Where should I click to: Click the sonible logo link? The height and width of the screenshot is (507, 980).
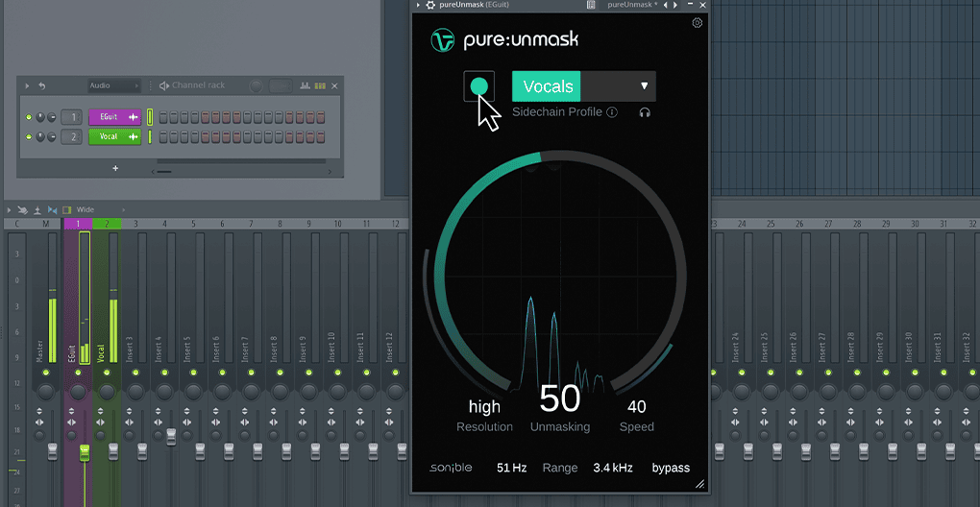[x=451, y=468]
